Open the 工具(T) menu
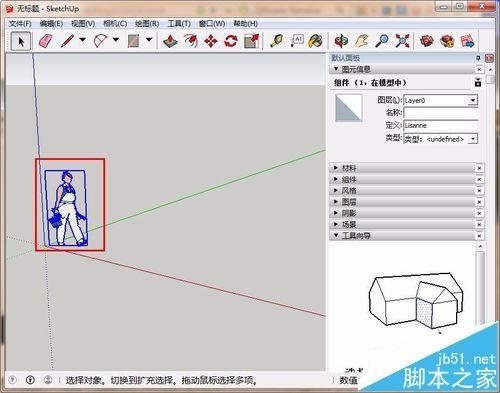Screen dimensions: 500x393 click(x=179, y=24)
